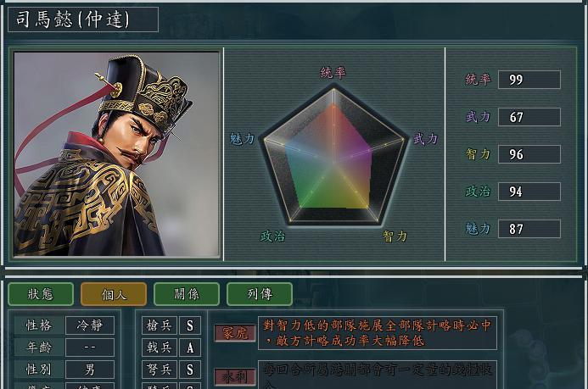Click the 水利 skill badge
Image resolution: width=588 pixels, height=389 pixels.
(x=235, y=376)
